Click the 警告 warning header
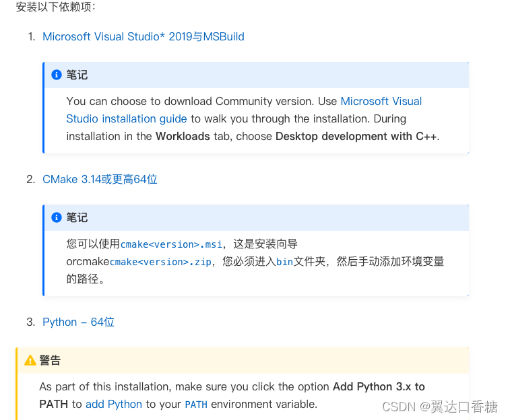The width and height of the screenshot is (508, 420). (243, 361)
